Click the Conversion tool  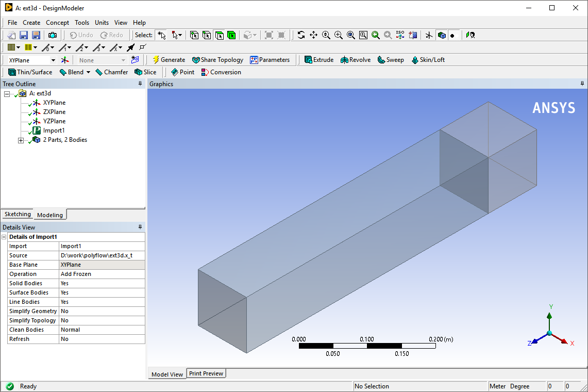(221, 72)
